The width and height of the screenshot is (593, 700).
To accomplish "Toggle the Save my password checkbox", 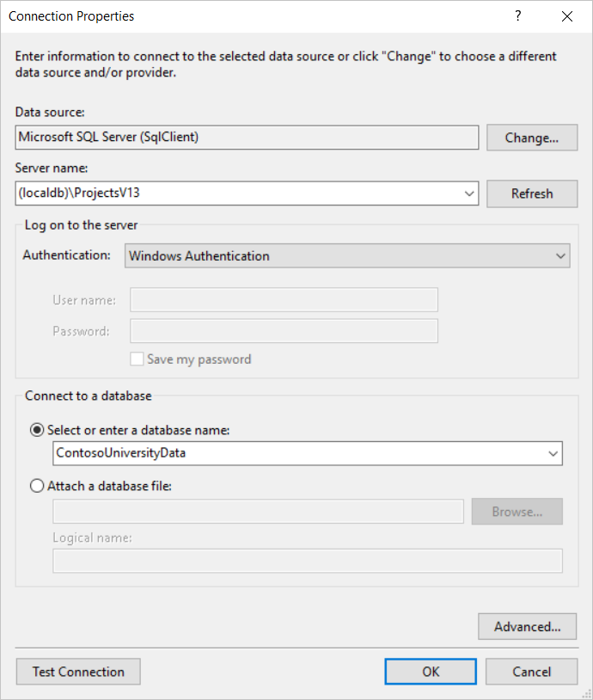I will [x=137, y=359].
